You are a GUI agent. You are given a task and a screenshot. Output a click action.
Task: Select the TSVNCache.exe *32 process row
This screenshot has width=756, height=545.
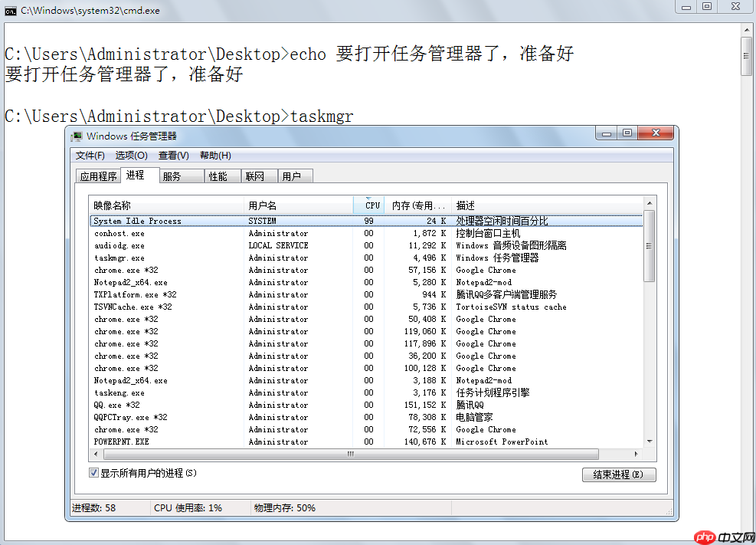point(366,307)
